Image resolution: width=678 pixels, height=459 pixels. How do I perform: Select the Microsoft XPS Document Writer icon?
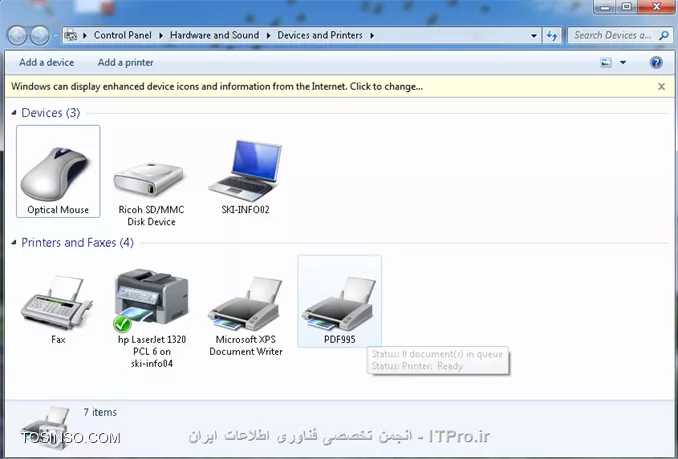click(x=244, y=304)
